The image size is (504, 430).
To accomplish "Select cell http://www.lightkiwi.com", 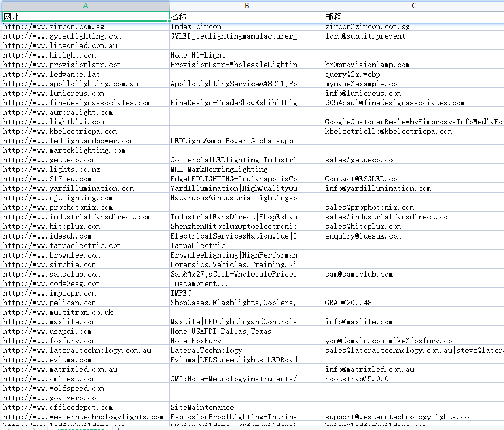I will click(x=86, y=122).
